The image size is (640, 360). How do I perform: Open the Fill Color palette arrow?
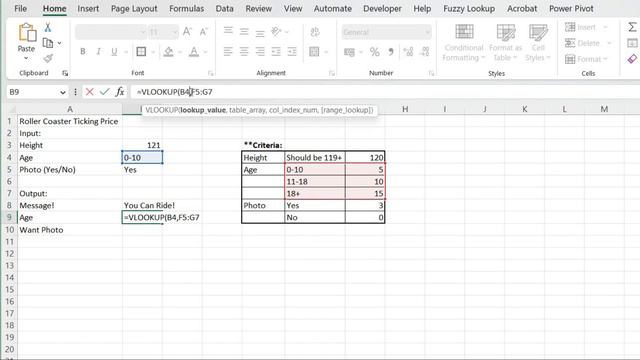coord(180,52)
